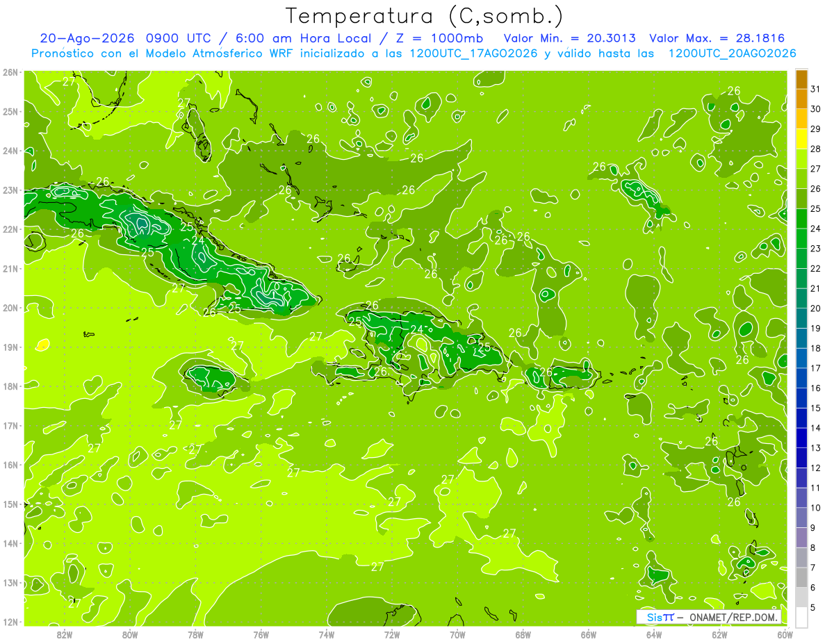834x644 pixels.
Task: Click the lime swatch between 27 and 28
Action: pyautogui.click(x=802, y=159)
